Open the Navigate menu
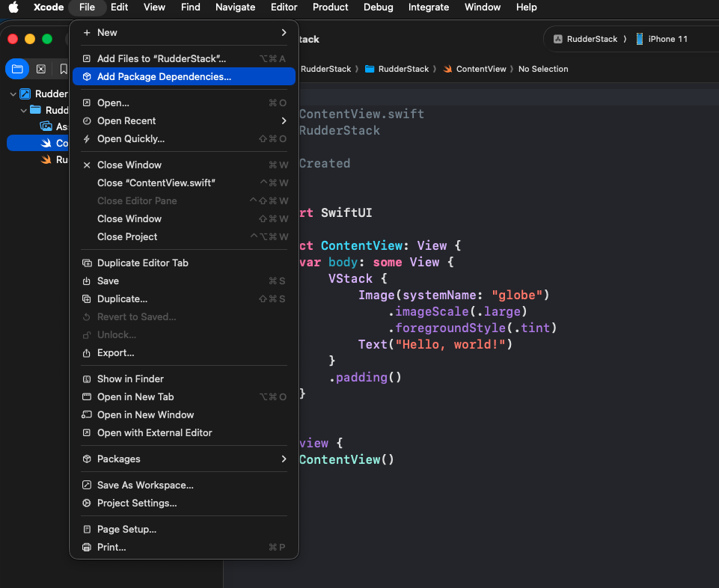The image size is (719, 588). click(x=235, y=7)
